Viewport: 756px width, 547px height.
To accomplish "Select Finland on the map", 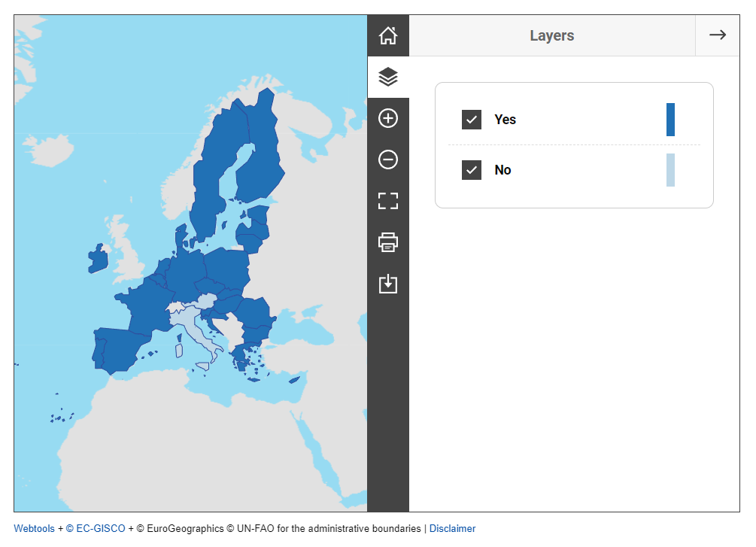I will point(260,162).
